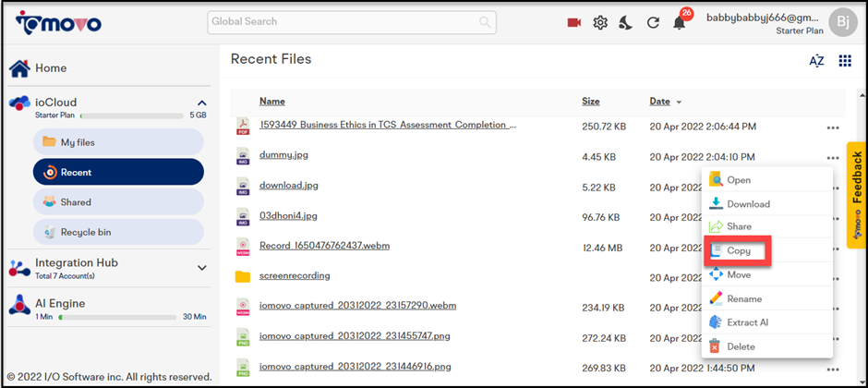Open the notifications bell icon
This screenshot has height=388, width=868.
[680, 23]
